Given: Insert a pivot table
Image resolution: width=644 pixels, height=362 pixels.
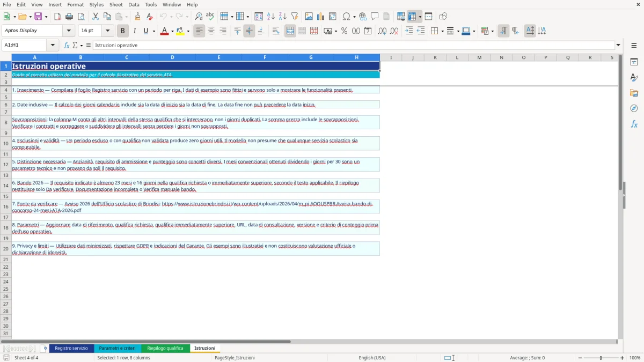Looking at the screenshot, I should point(333,17).
